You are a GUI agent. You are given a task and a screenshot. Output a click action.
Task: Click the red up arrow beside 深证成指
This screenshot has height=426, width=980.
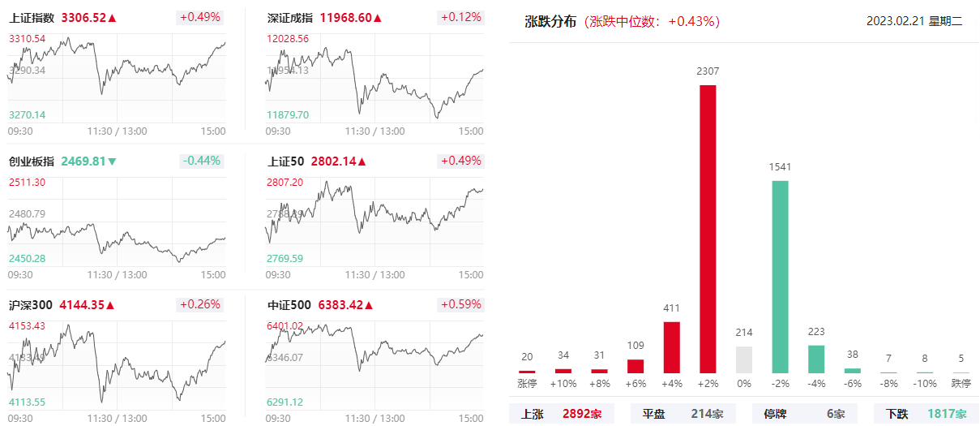pyautogui.click(x=378, y=18)
